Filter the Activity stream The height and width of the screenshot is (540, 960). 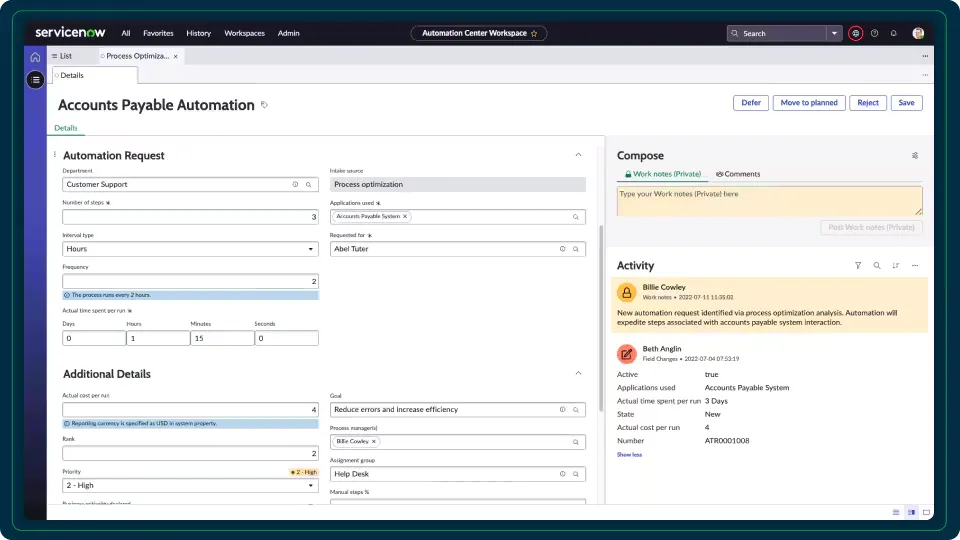coord(858,266)
